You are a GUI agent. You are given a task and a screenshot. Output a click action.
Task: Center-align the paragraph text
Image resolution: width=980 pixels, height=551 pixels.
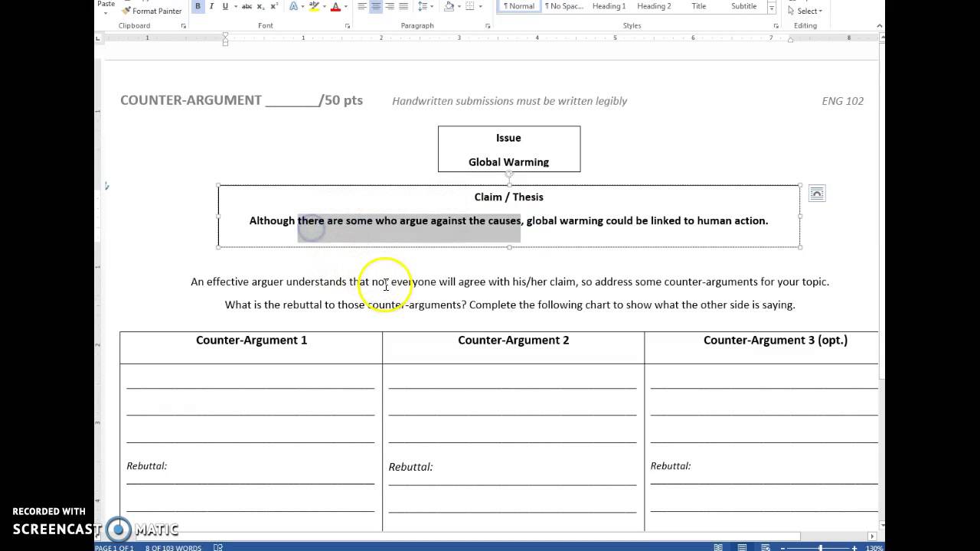[x=376, y=6]
